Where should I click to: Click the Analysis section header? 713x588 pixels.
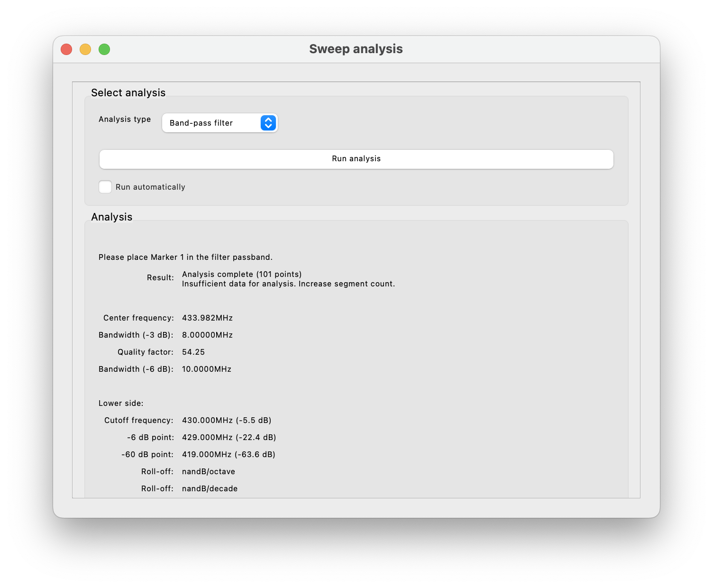112,217
